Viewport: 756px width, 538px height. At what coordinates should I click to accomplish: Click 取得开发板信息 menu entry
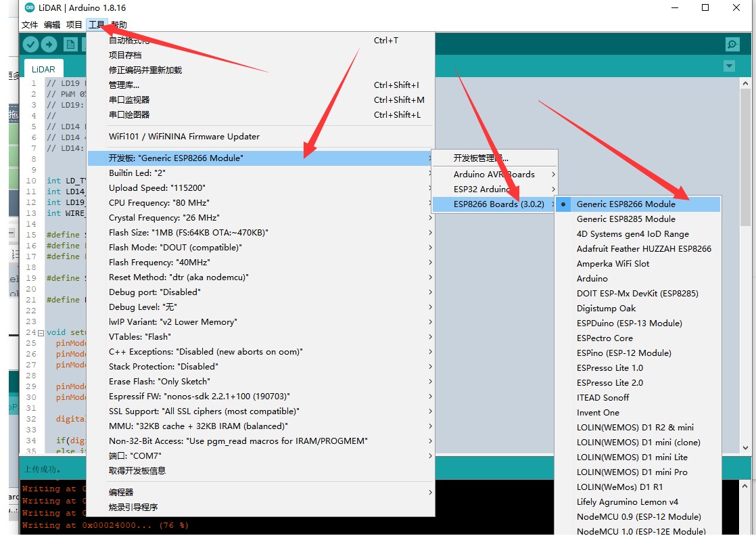(261, 471)
